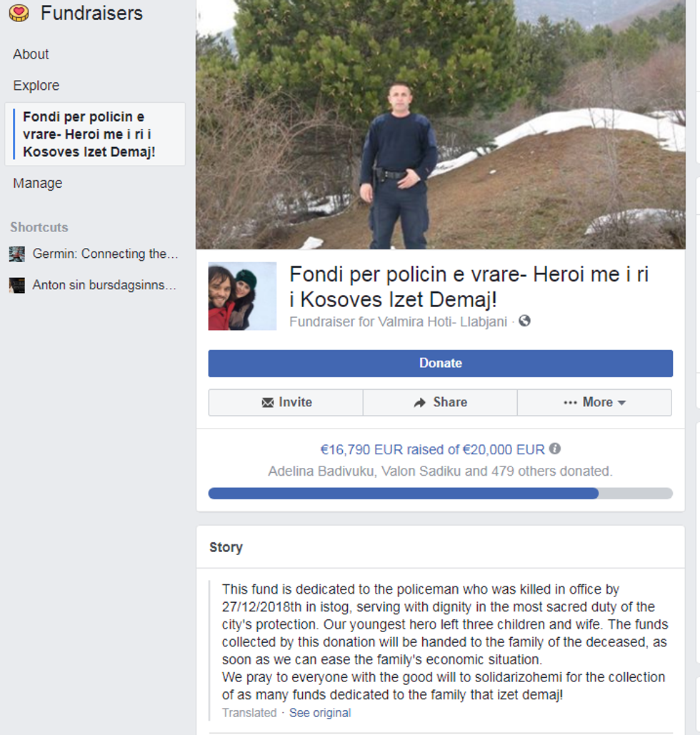
Task: Select the Fondi per policin e vrare sidebar item
Action: click(95, 134)
